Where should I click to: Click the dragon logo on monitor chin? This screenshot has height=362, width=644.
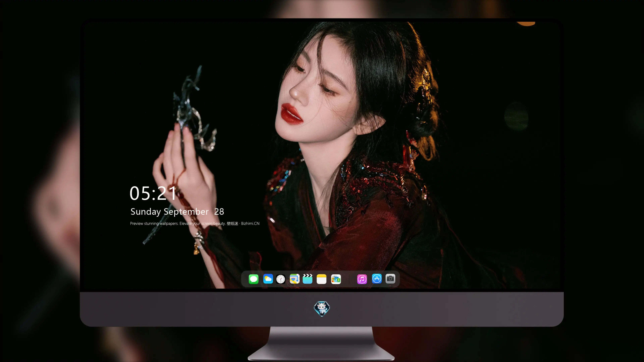(322, 309)
